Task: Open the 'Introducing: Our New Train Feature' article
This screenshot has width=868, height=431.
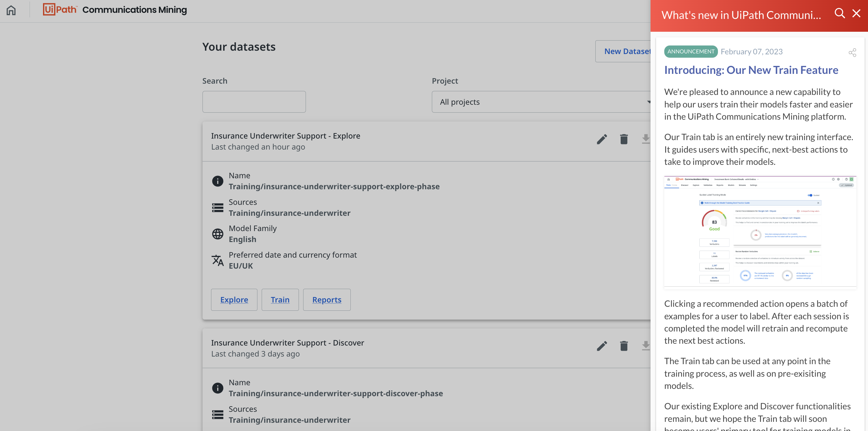Action: [x=751, y=70]
